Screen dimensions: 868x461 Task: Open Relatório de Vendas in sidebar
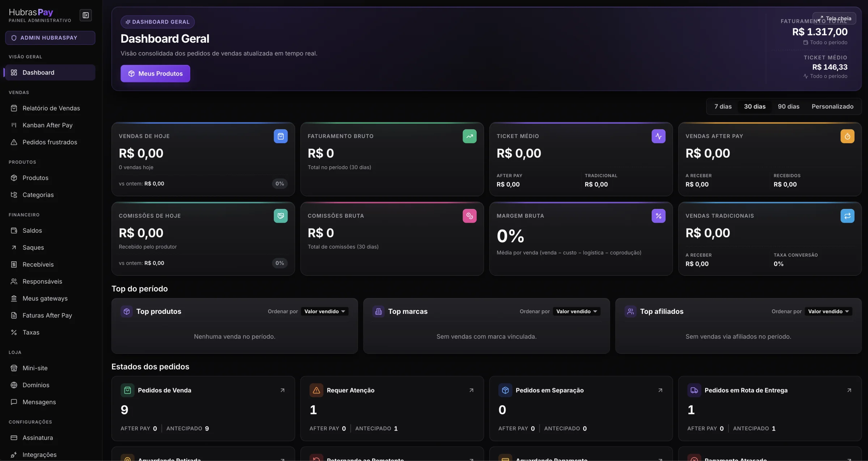coord(50,108)
